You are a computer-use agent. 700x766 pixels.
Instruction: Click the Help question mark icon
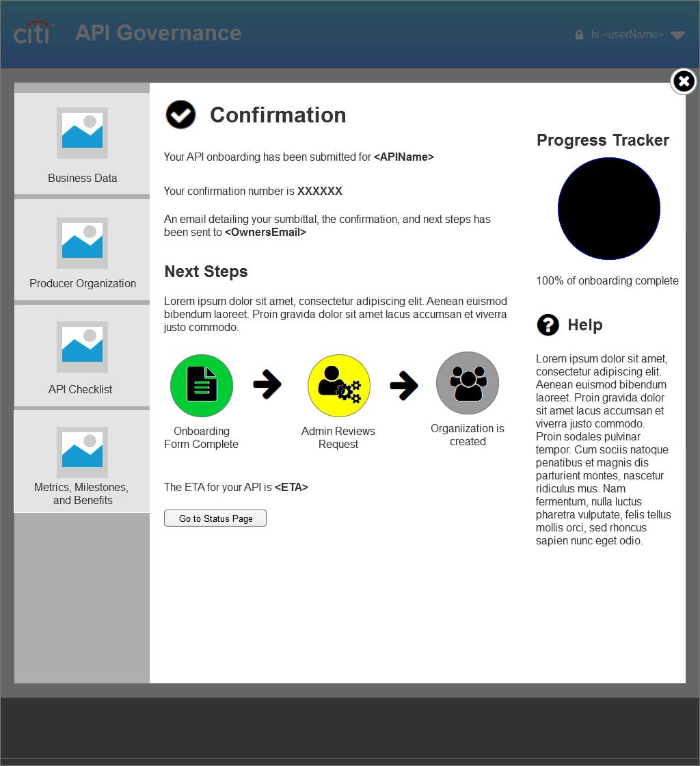pyautogui.click(x=548, y=325)
